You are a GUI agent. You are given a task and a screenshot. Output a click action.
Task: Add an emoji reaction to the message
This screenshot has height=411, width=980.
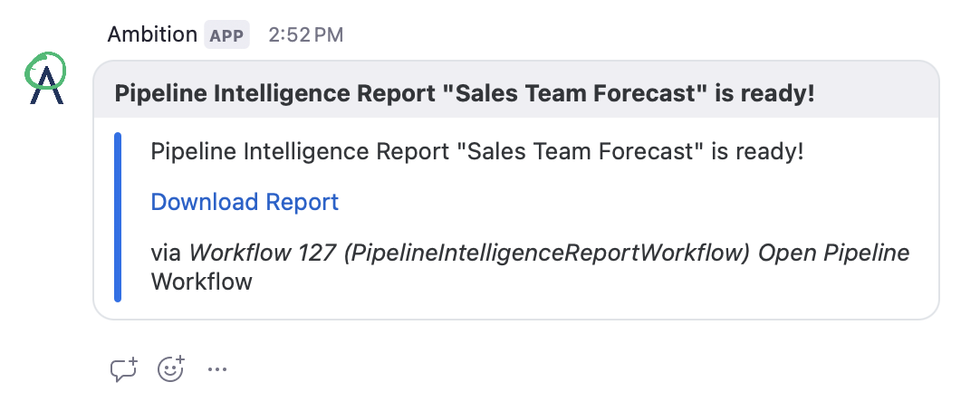coord(170,369)
